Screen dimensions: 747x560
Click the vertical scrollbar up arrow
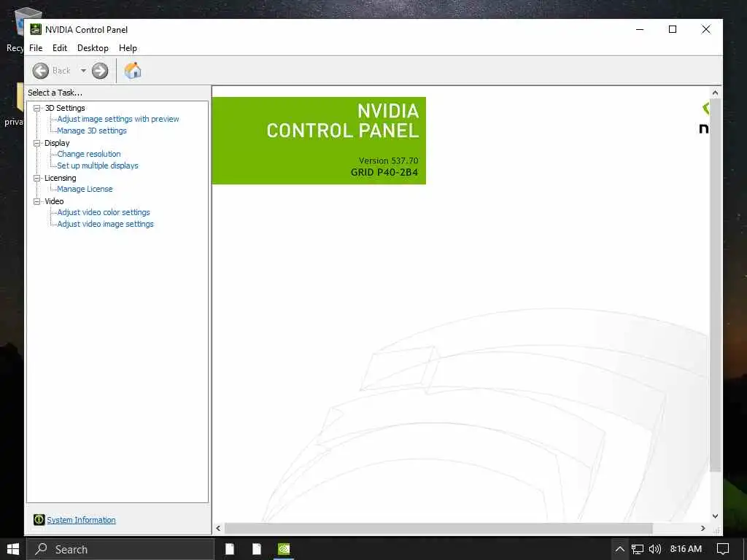(x=715, y=93)
